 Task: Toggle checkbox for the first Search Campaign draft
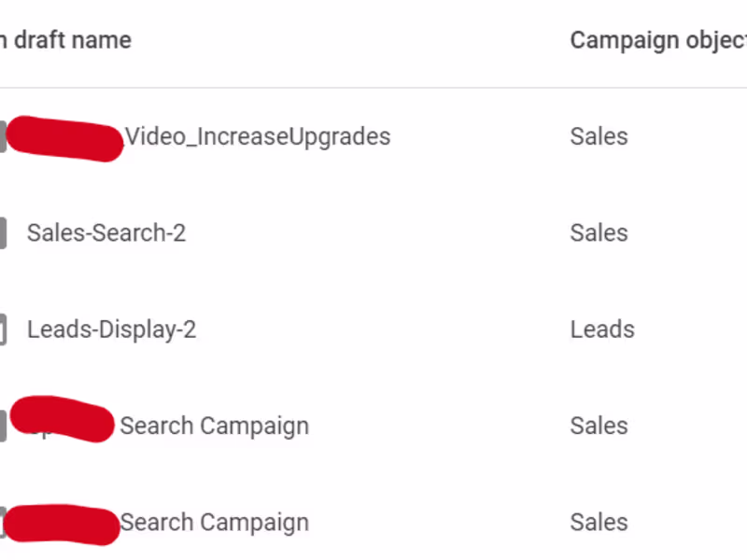(x=3, y=427)
